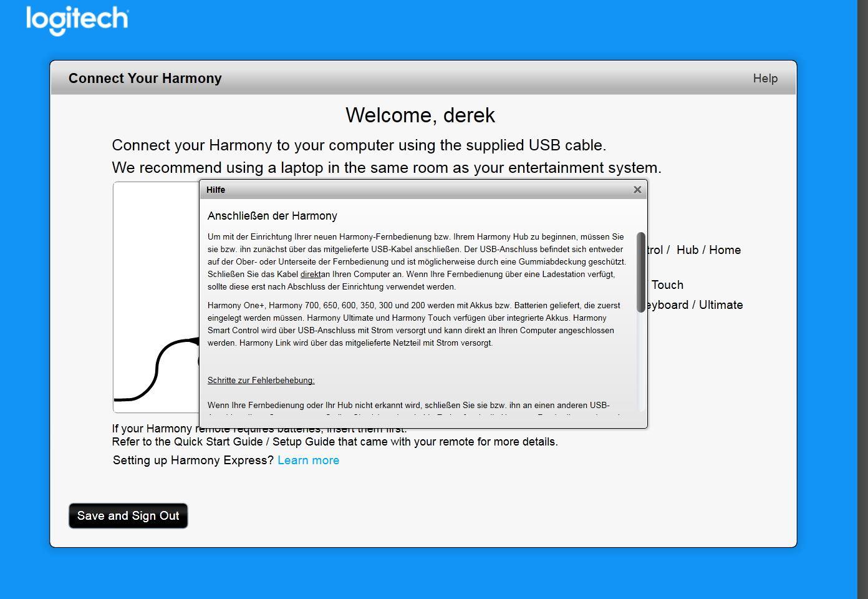
Task: Click the underlined word "direkt" in the help text
Action: [311, 274]
